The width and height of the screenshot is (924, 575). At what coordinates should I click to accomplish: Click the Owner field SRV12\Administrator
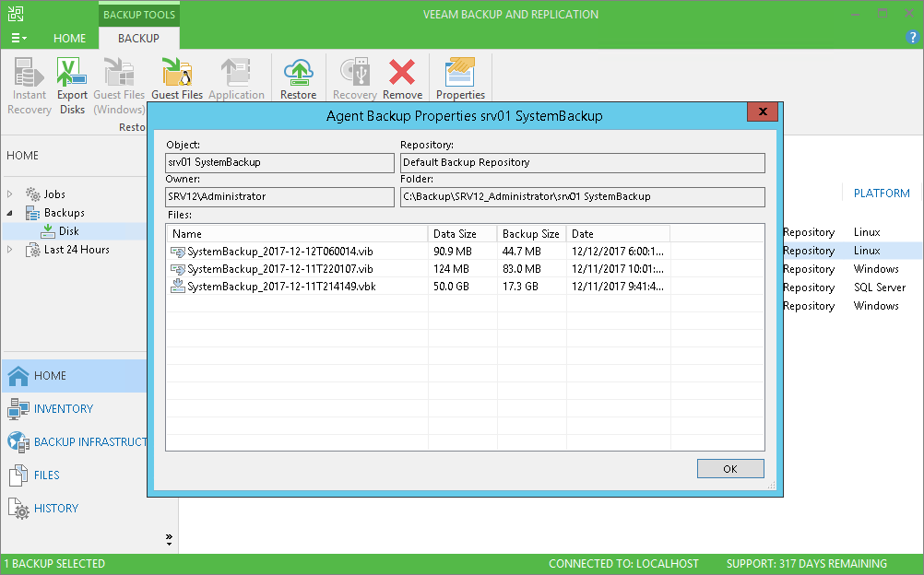click(280, 197)
